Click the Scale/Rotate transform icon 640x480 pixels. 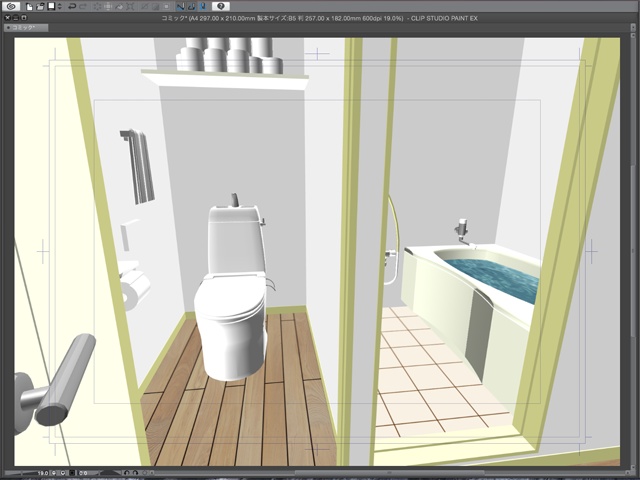tap(130, 7)
